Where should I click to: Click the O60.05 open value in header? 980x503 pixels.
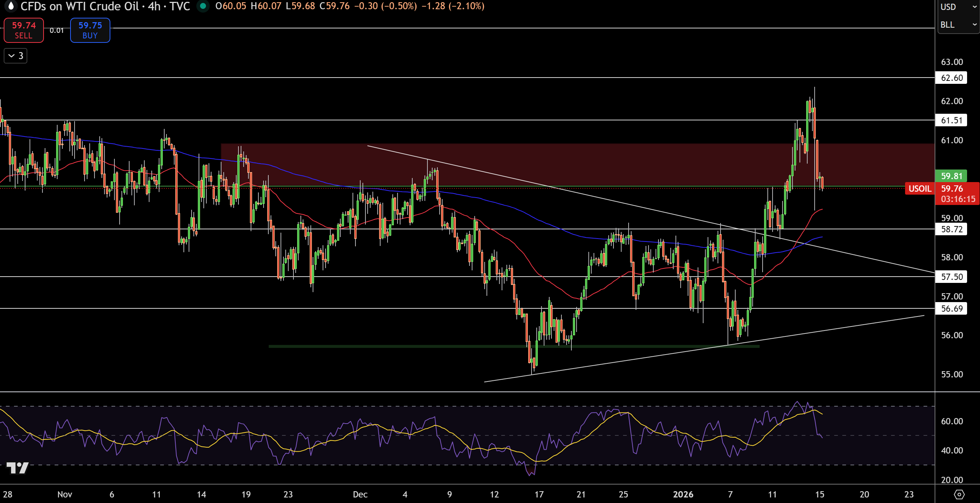[x=231, y=6]
